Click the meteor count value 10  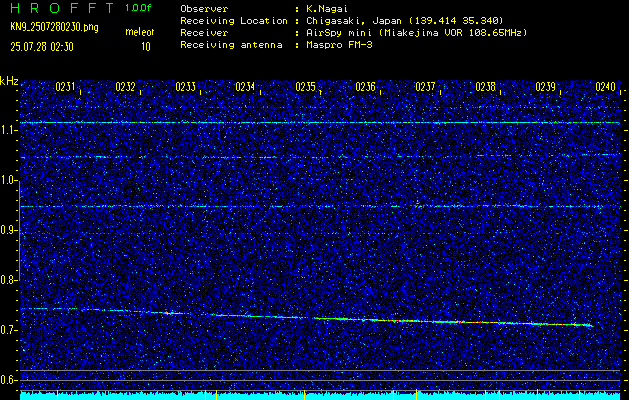pyautogui.click(x=146, y=47)
